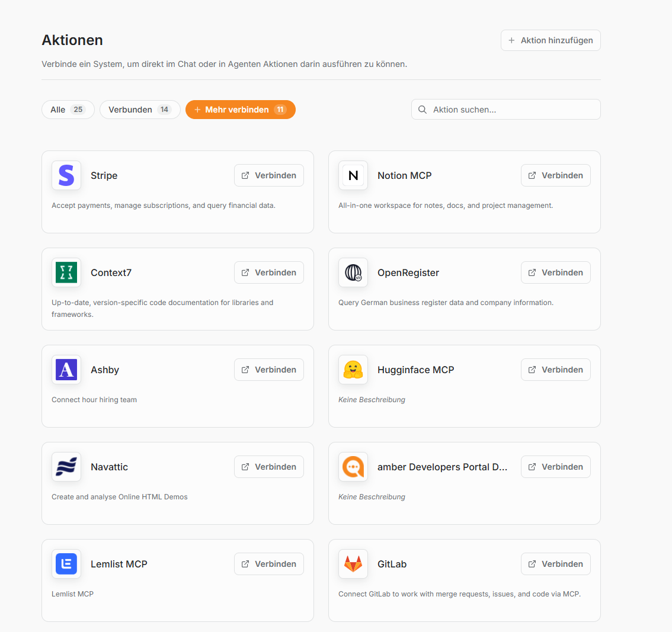The height and width of the screenshot is (632, 672).
Task: Click Hugginface 'Keine Beschreibung' text
Action: 372,400
